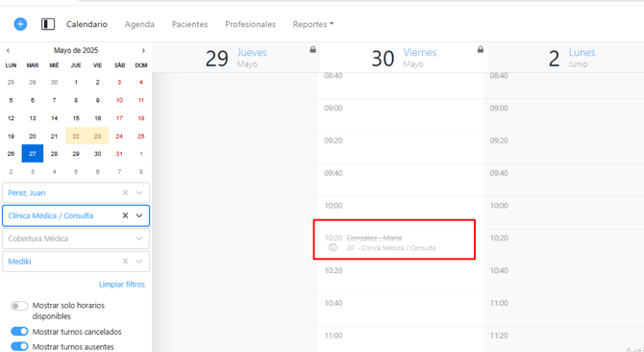644x352 pixels.
Task: Click the Mayo de 2025 title
Action: click(x=76, y=51)
